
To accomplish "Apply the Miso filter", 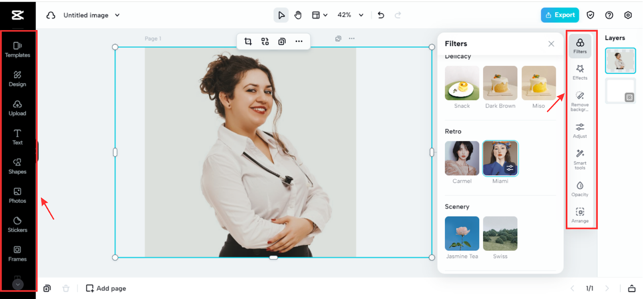I will tap(538, 83).
